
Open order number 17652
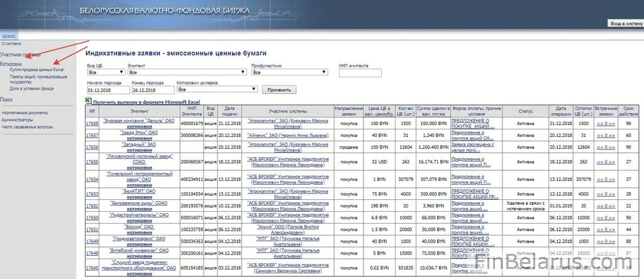point(92,206)
